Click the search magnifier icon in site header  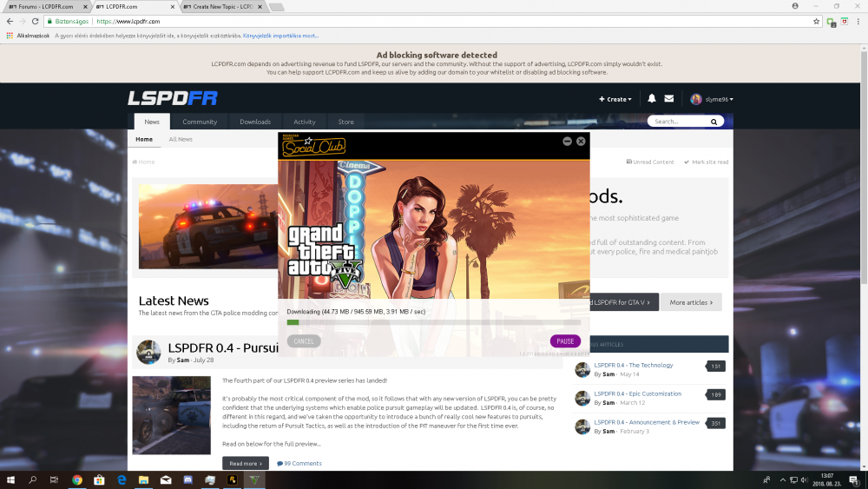coord(713,122)
